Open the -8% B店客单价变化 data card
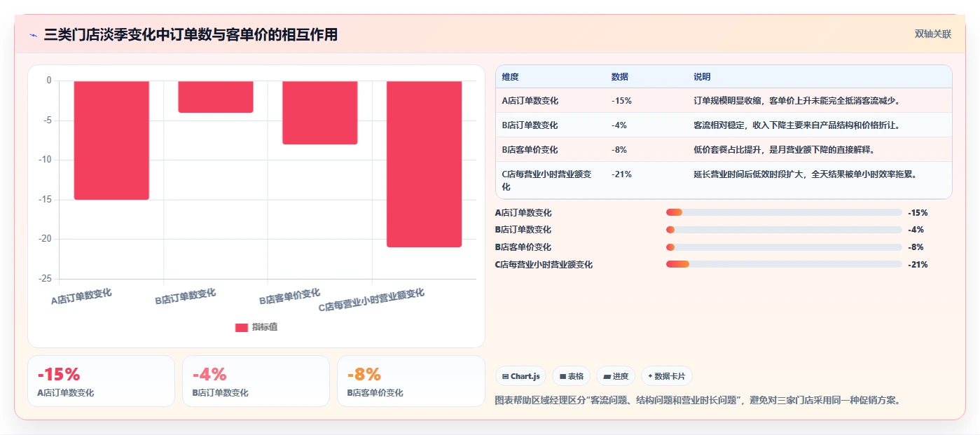This screenshot has width=980, height=435. tap(411, 381)
